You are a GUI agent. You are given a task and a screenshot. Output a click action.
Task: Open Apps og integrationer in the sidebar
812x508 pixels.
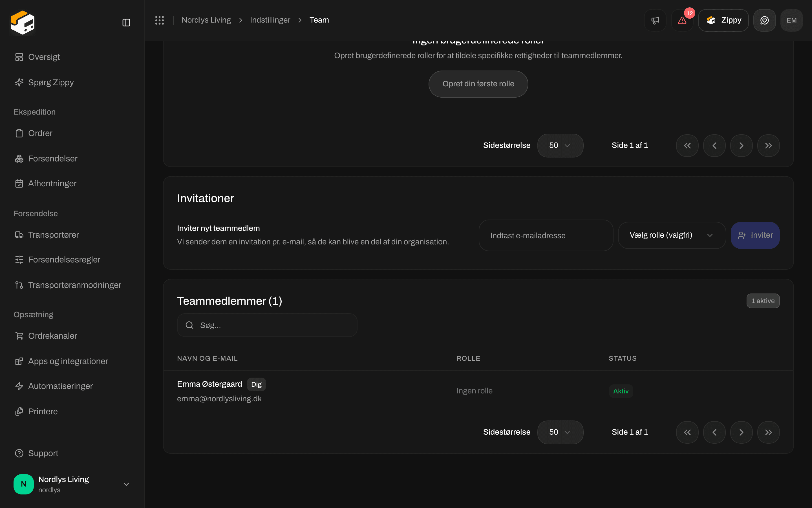tap(72, 361)
